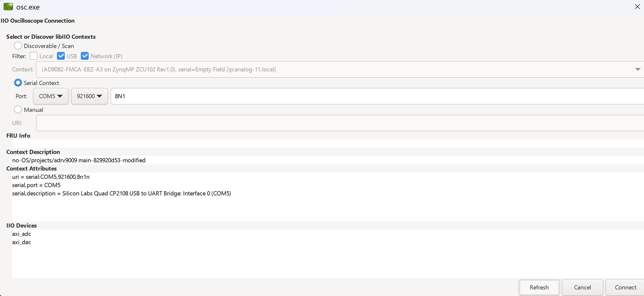
Task: Click the no-OS/projects/adrv9009 context description text
Action: 79,160
